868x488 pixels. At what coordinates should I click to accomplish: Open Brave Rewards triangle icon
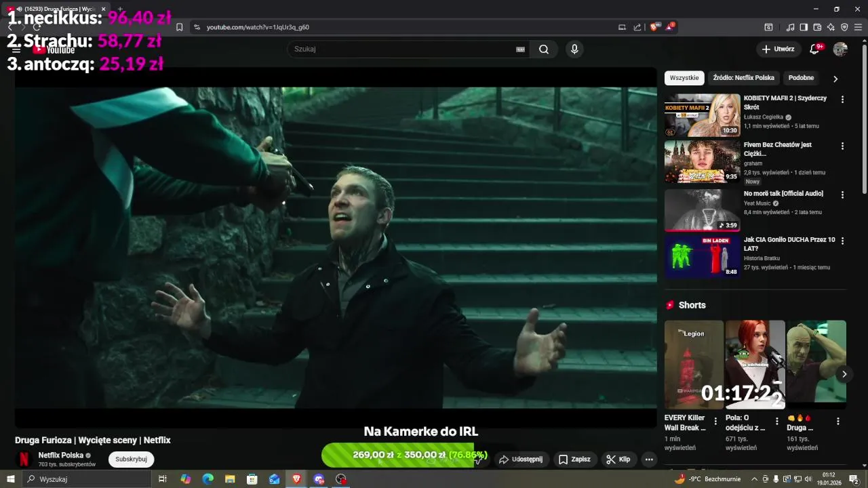point(670,27)
